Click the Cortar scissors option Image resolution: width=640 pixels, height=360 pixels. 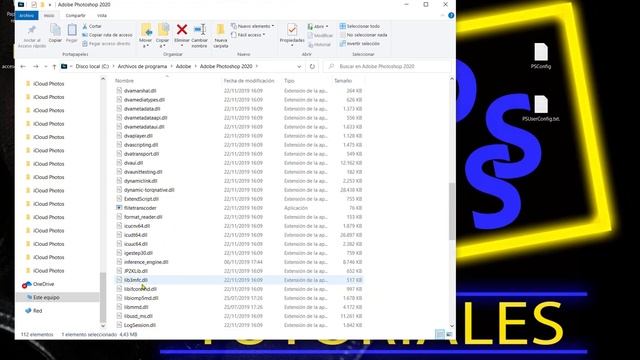click(x=92, y=26)
